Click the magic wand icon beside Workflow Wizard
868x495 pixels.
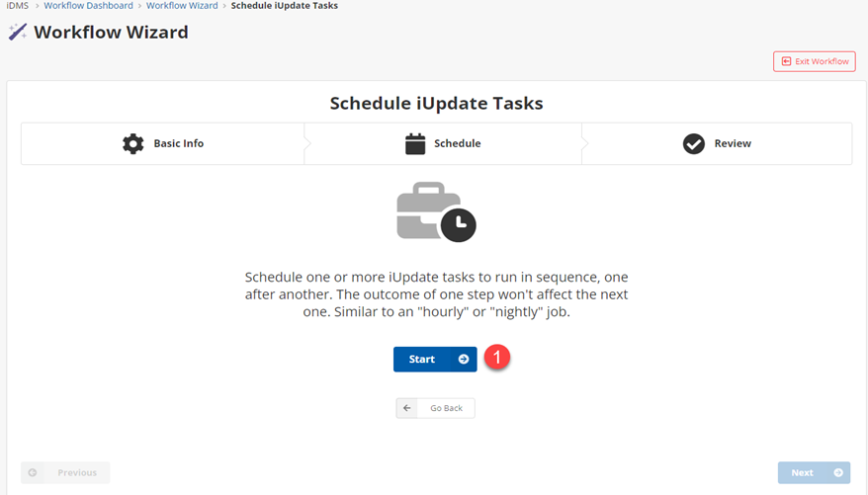[x=18, y=33]
